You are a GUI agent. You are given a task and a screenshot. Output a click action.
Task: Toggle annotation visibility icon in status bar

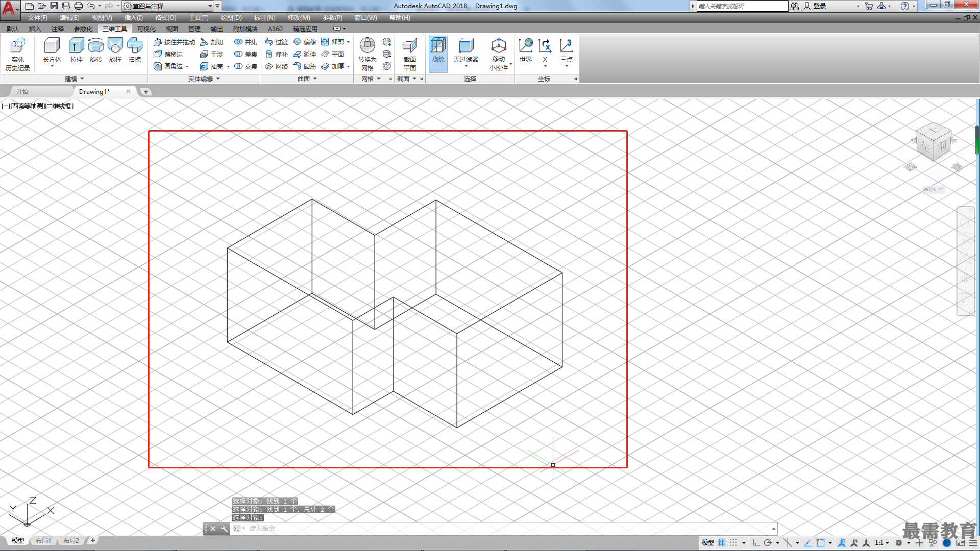842,543
